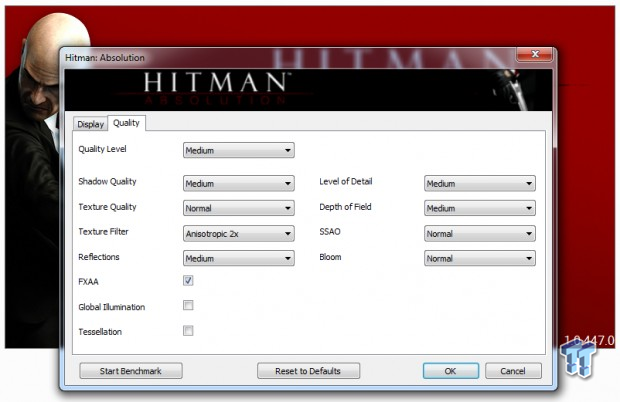The image size is (620, 402).
Task: Click the SSAO label
Action: (x=330, y=232)
